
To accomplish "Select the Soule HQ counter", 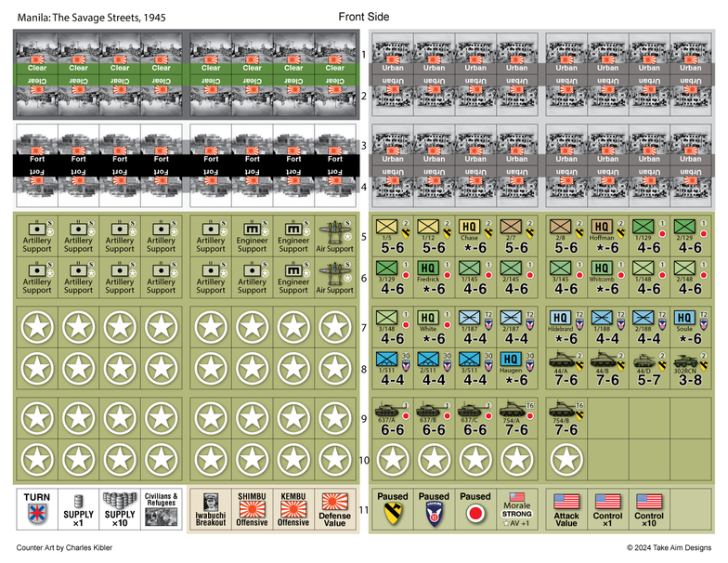I will pyautogui.click(x=690, y=327).
